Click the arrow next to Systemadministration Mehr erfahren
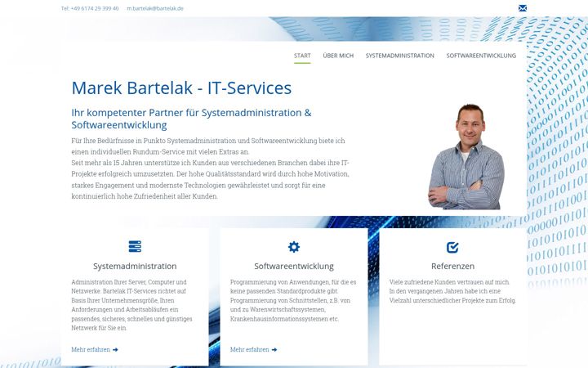This screenshot has width=588, height=368. click(x=115, y=350)
